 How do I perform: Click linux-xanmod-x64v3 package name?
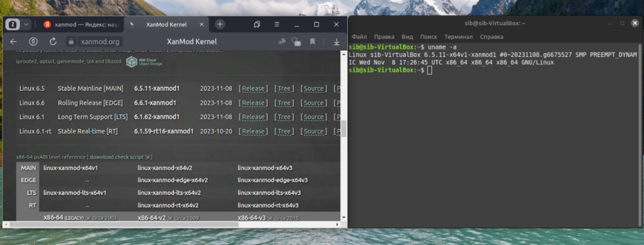tap(265, 168)
